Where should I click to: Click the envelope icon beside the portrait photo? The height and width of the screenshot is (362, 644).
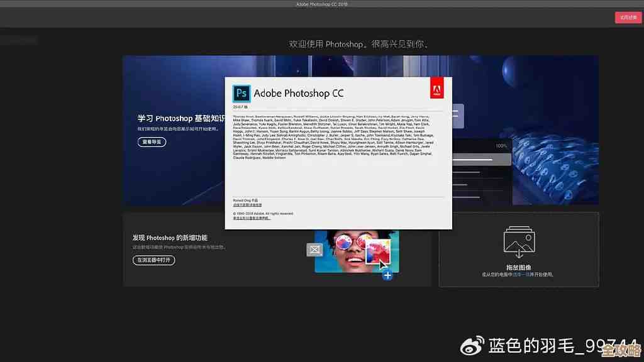tap(314, 250)
